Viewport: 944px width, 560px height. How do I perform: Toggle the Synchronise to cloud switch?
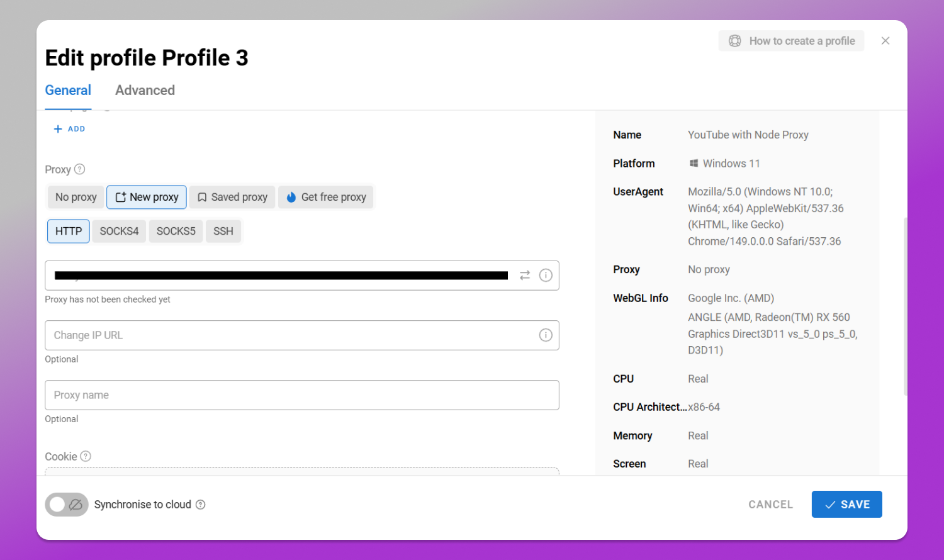(x=67, y=505)
